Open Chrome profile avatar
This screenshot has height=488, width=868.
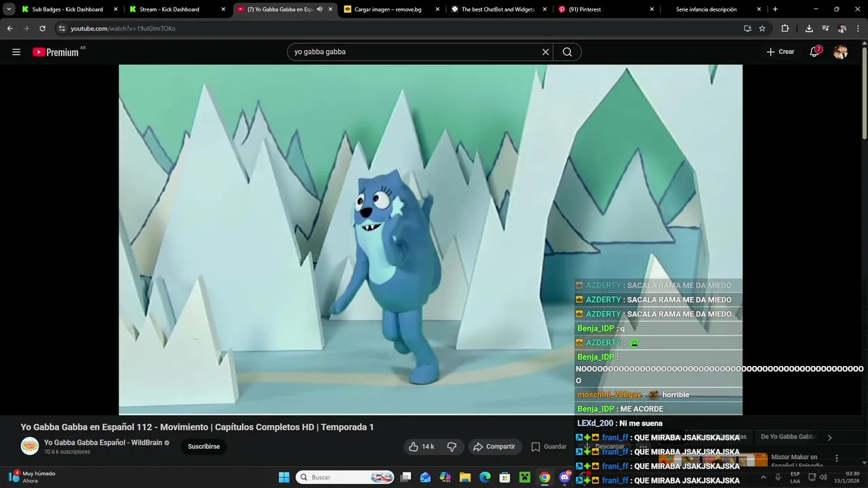(842, 28)
